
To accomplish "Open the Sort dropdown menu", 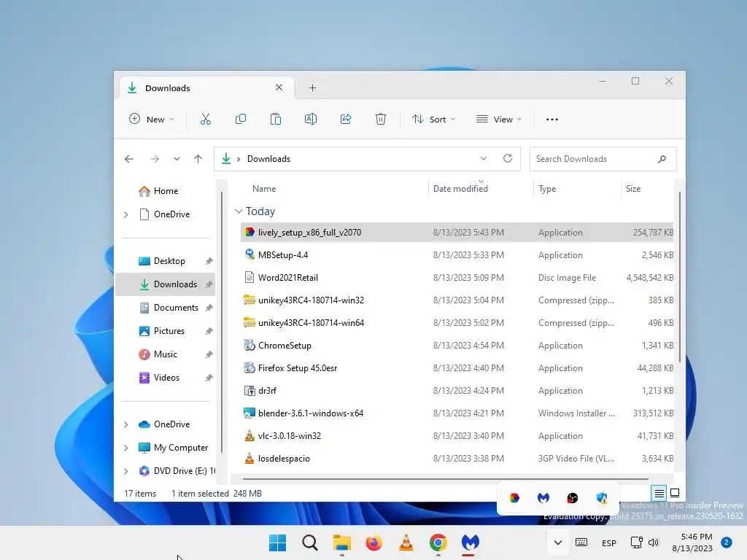I will pos(433,119).
